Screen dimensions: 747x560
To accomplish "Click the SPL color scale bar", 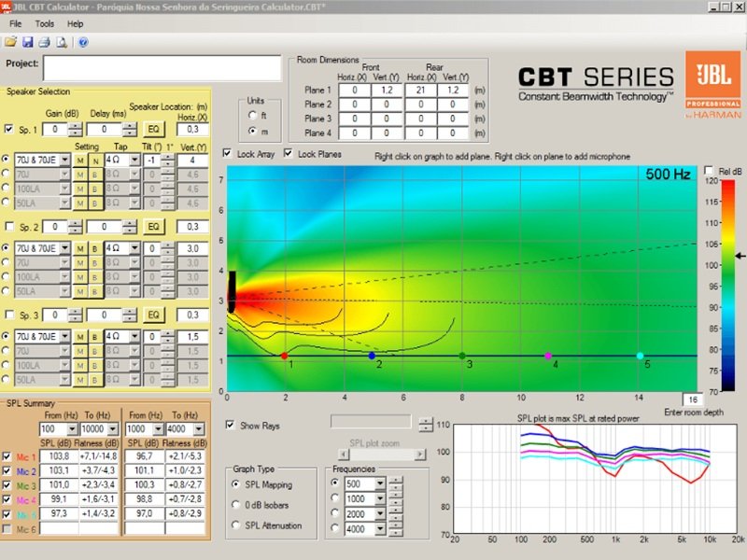I will [x=713, y=285].
